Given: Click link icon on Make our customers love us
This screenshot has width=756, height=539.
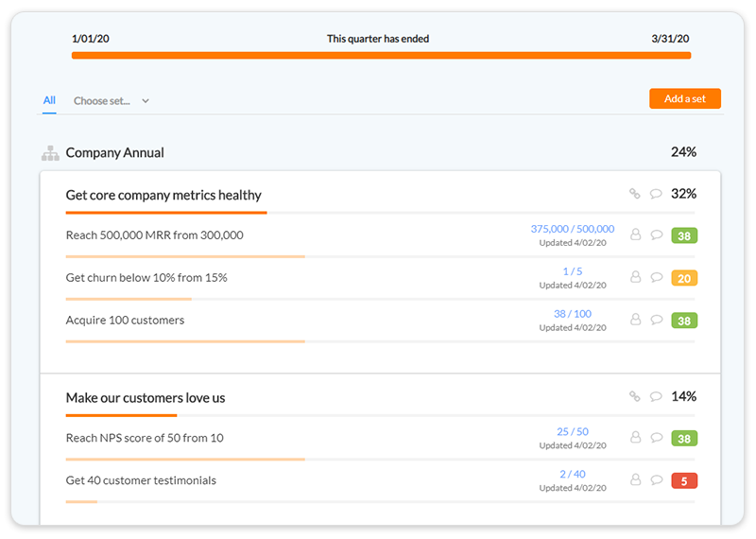Looking at the screenshot, I should 635,397.
